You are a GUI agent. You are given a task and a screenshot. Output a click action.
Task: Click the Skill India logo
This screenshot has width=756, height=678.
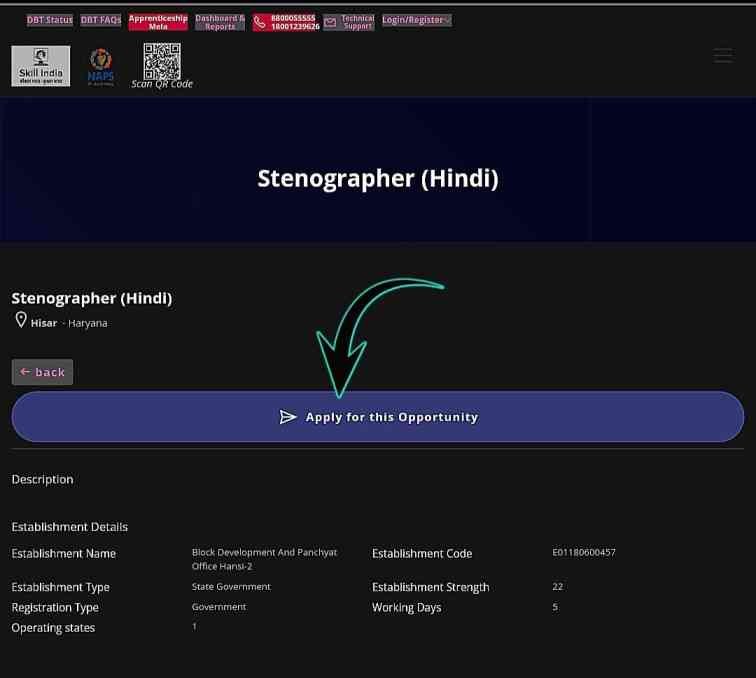coord(41,66)
